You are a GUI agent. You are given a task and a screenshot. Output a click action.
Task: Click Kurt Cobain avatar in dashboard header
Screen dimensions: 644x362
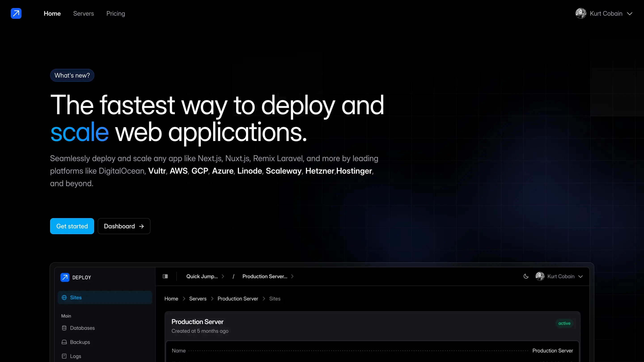[x=540, y=276]
